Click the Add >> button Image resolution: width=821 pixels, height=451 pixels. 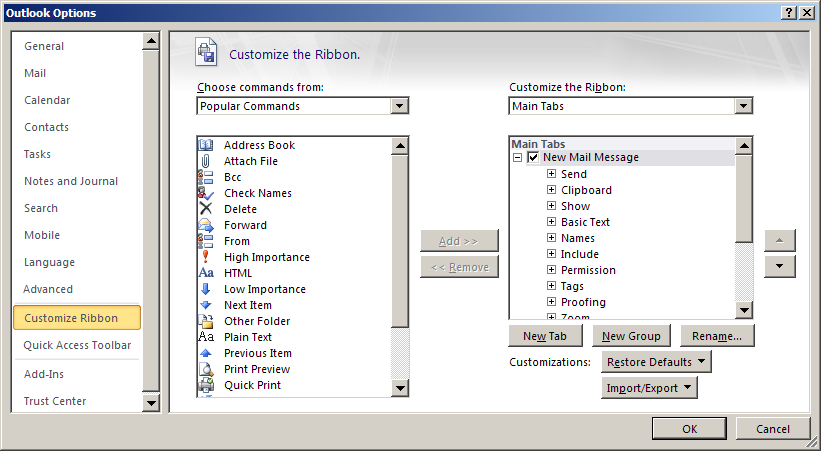(459, 241)
